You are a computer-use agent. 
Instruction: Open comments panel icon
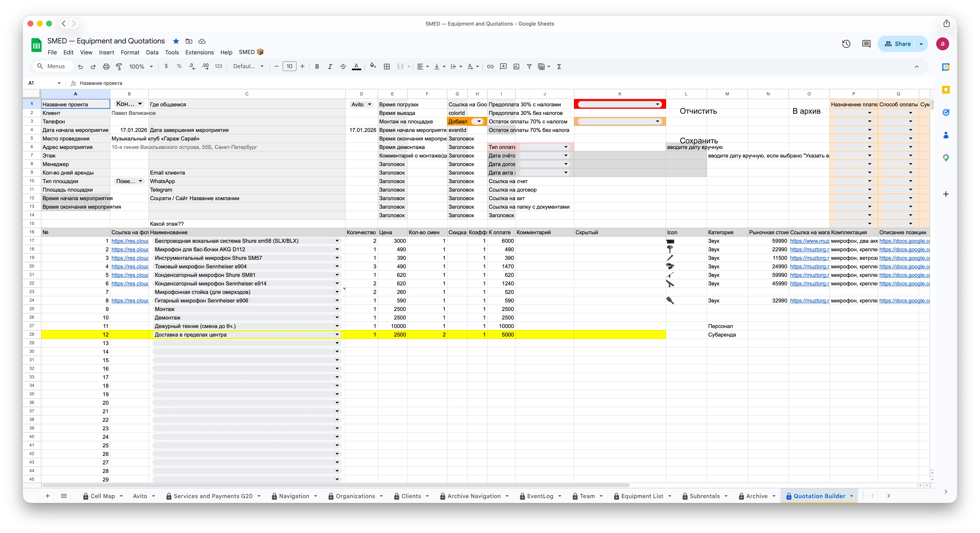(866, 44)
